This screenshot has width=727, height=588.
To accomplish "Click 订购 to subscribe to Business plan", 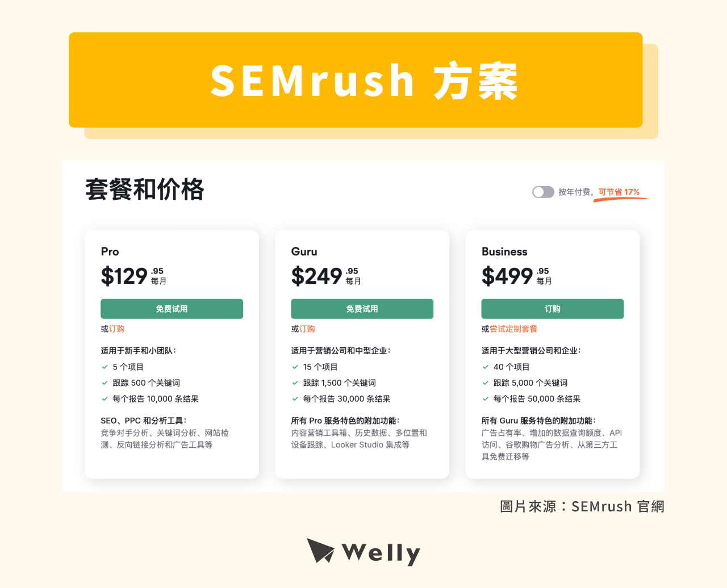I will (x=552, y=308).
